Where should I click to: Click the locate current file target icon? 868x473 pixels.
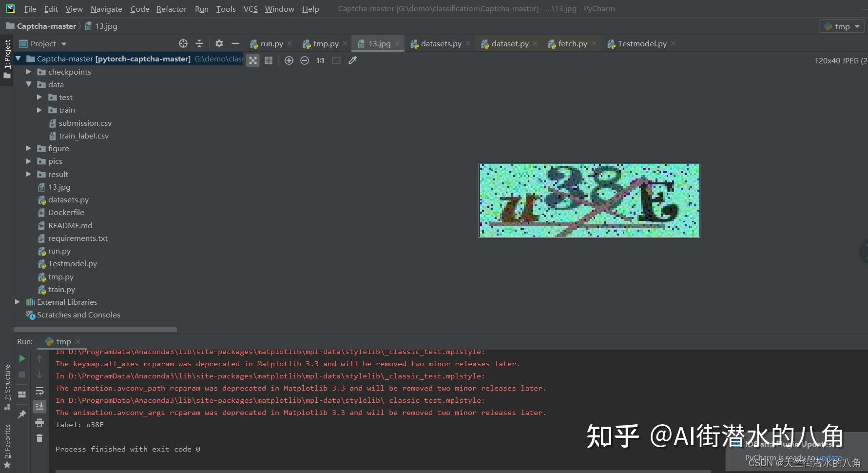[183, 43]
